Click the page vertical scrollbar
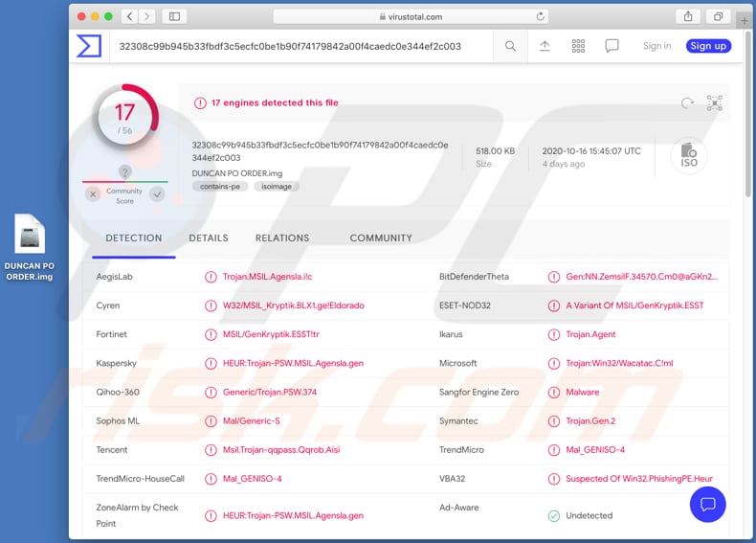 coord(747,114)
